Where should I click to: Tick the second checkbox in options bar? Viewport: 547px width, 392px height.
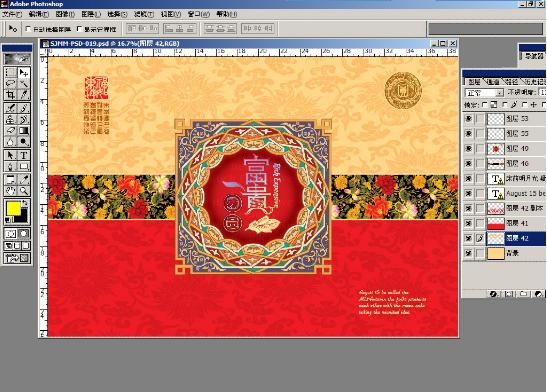click(x=79, y=29)
